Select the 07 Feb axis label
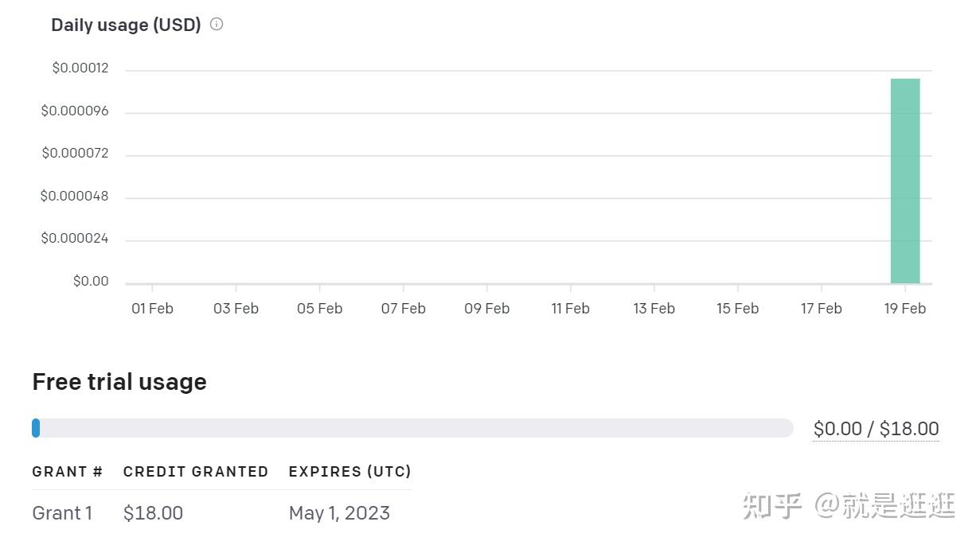 pyautogui.click(x=403, y=309)
